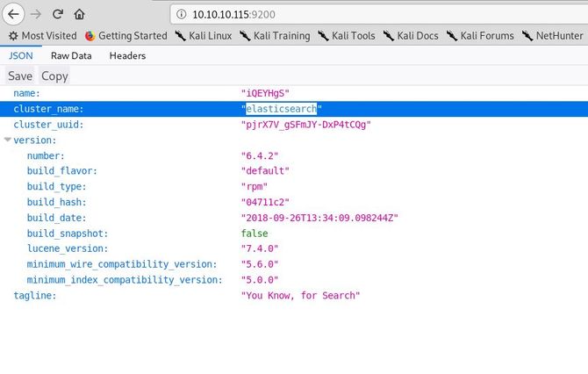The image size is (588, 374).
Task: Click the Copy button
Action: point(54,76)
